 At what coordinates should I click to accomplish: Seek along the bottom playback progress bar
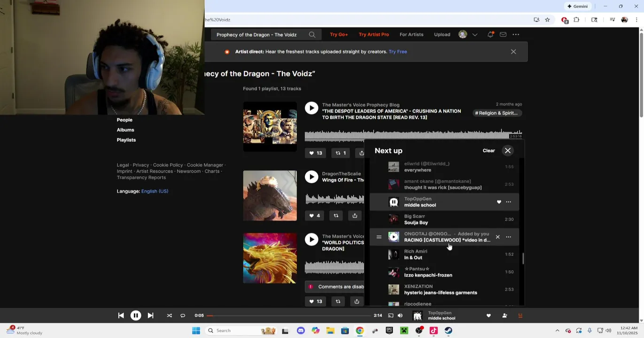288,315
